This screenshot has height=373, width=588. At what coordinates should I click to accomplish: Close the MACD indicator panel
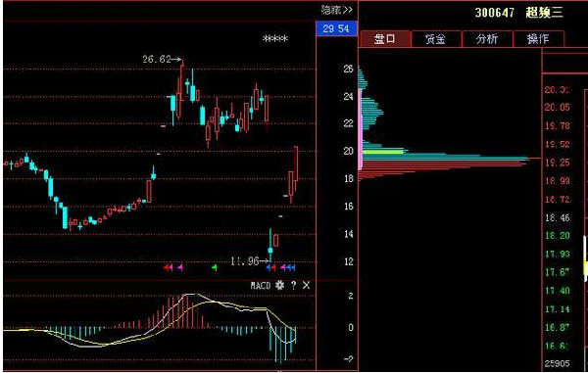tap(306, 286)
